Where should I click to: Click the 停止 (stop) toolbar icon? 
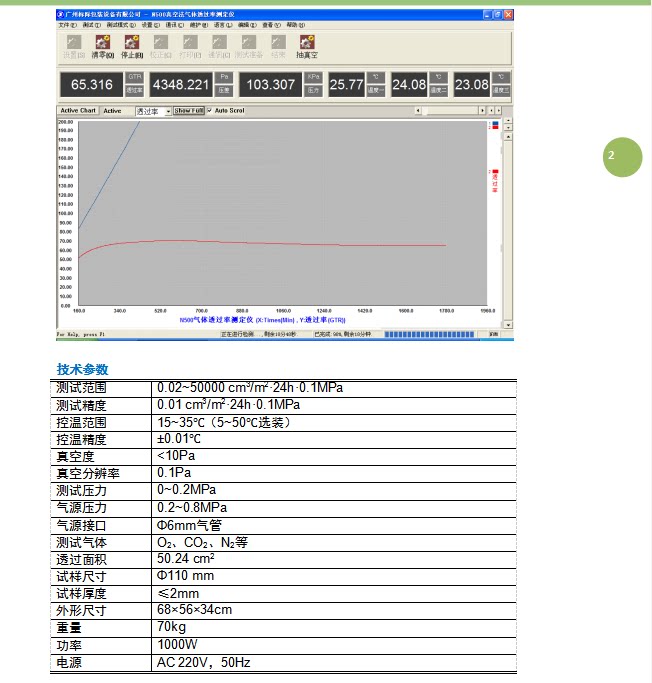132,42
